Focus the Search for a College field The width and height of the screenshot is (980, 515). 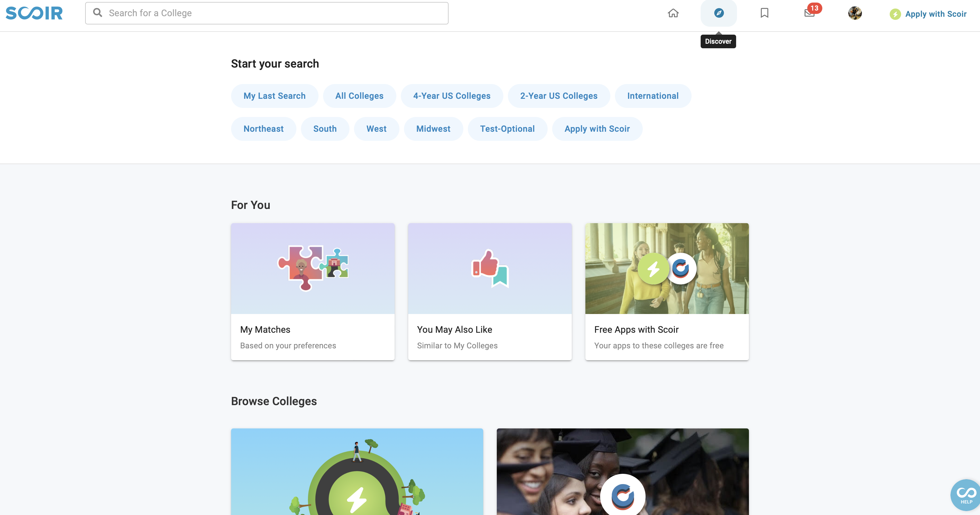pos(267,13)
